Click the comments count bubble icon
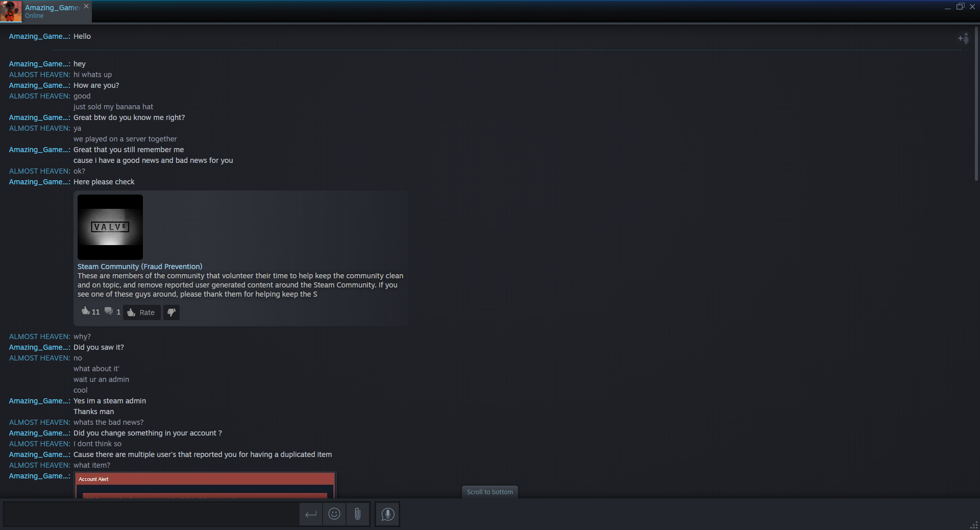Image resolution: width=980 pixels, height=530 pixels. [x=109, y=311]
